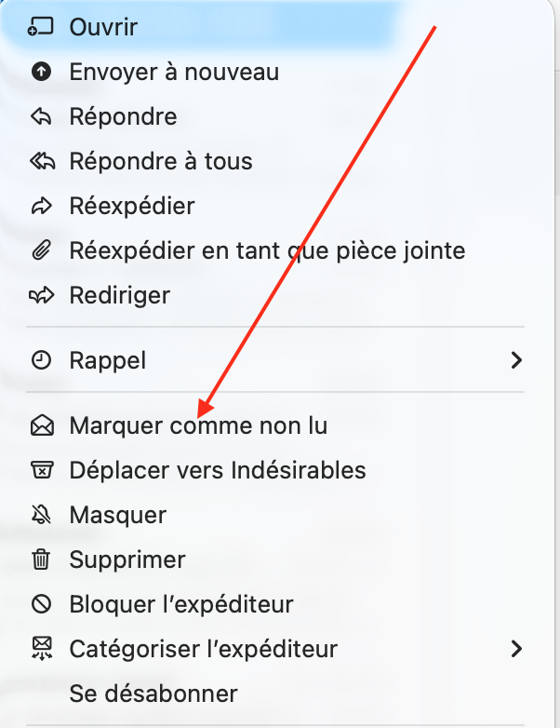The image size is (560, 728).
Task: Click the Bloquer l'expéditeur block icon
Action: click(x=41, y=604)
